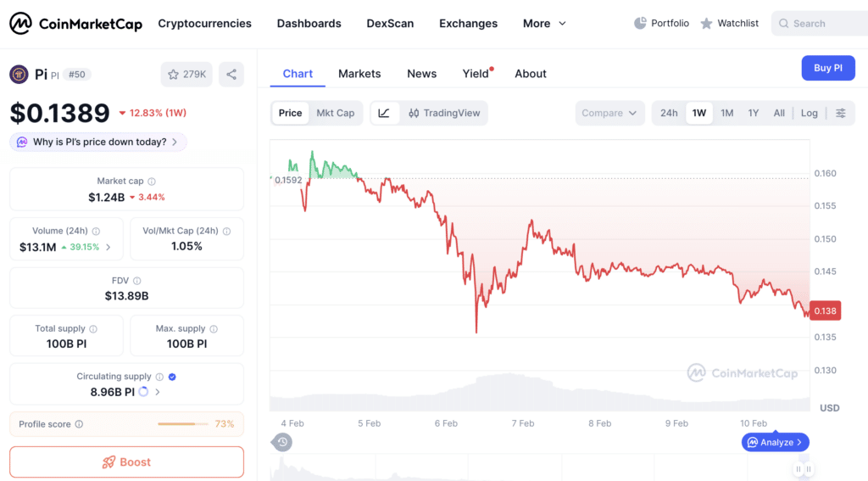868x481 pixels.
Task: Click the circulating supply info icon
Action: (x=159, y=377)
